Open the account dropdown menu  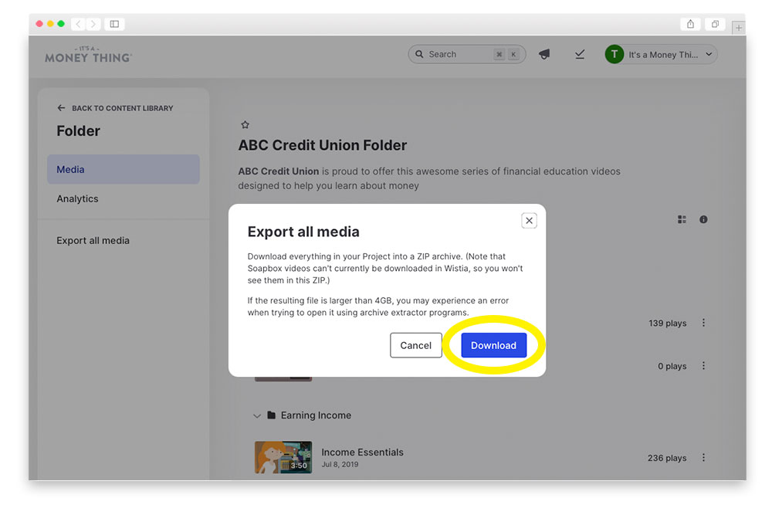pos(661,54)
